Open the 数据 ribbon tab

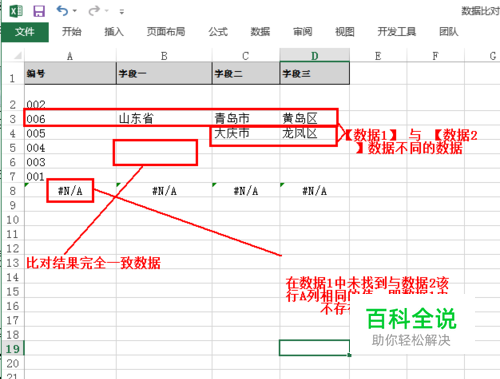260,32
